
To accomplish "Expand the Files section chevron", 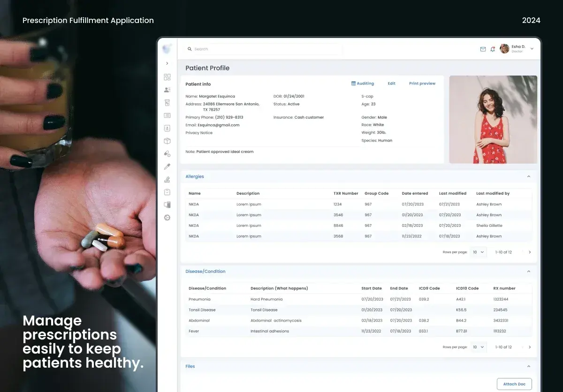I will click(x=529, y=366).
